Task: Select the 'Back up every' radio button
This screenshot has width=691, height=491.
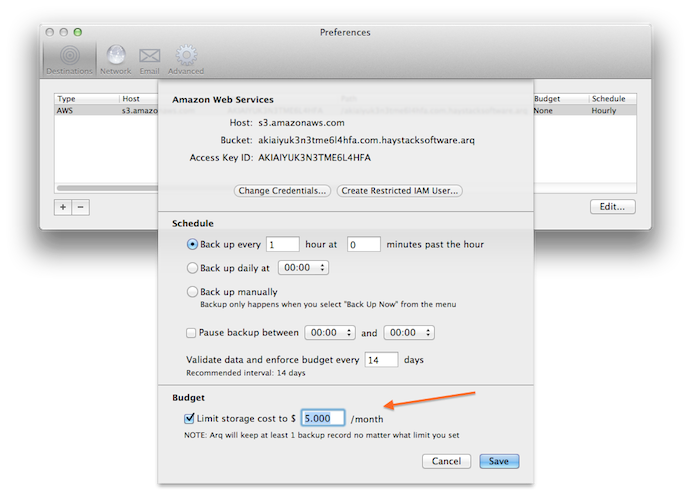Action: [x=192, y=244]
